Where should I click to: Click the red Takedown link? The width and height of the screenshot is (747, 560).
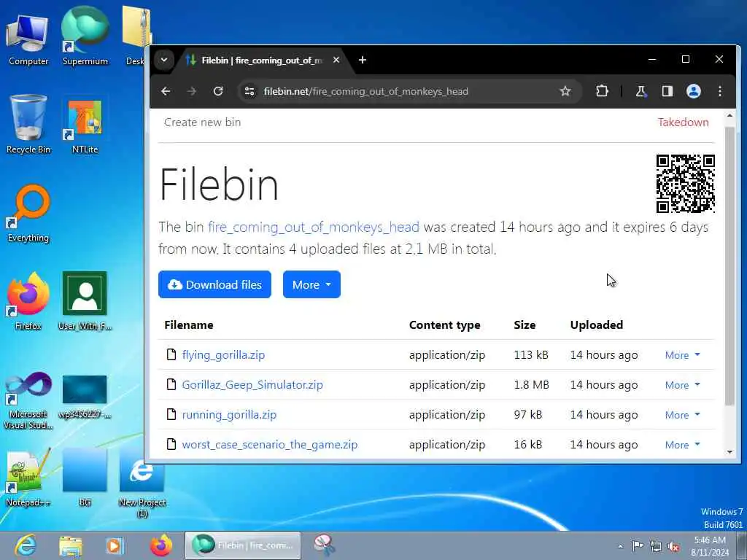pyautogui.click(x=683, y=122)
